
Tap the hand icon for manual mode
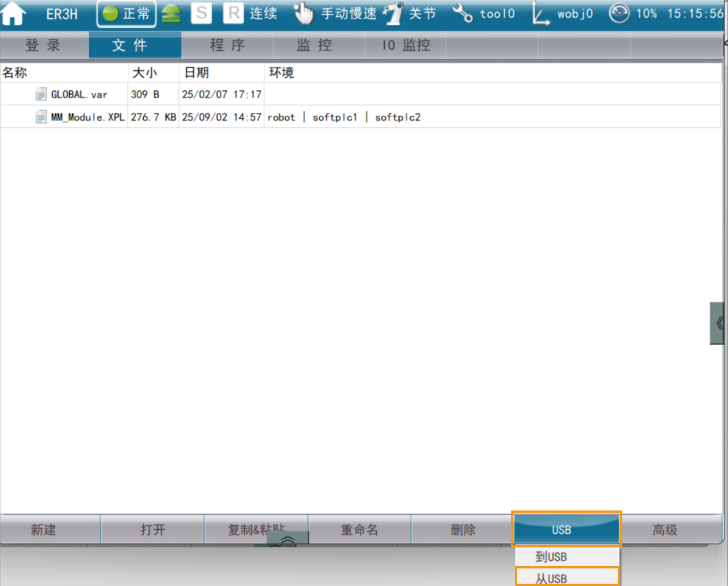(x=303, y=14)
